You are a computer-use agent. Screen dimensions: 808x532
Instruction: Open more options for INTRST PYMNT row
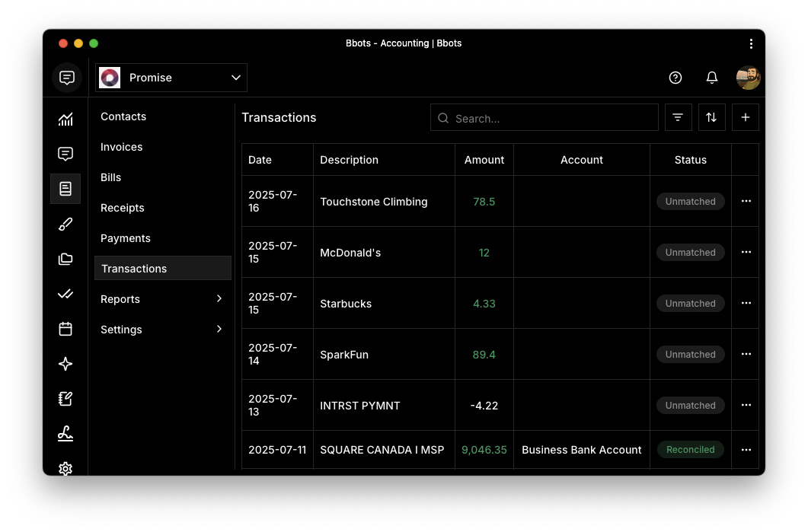point(746,406)
